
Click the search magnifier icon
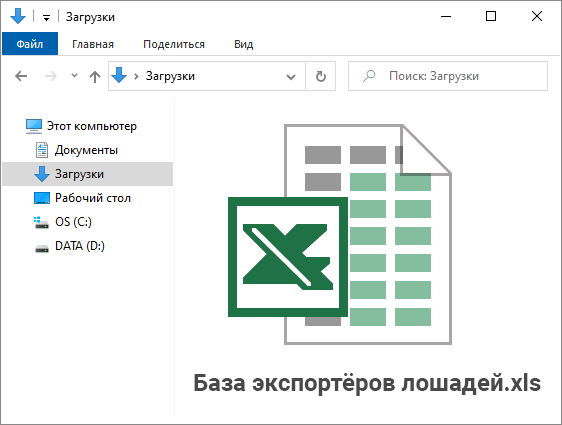click(x=369, y=76)
